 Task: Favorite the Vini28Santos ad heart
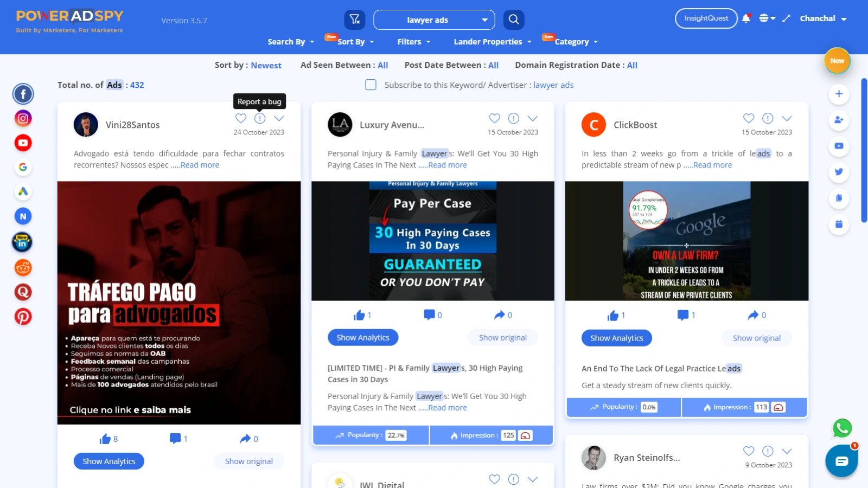[241, 118]
